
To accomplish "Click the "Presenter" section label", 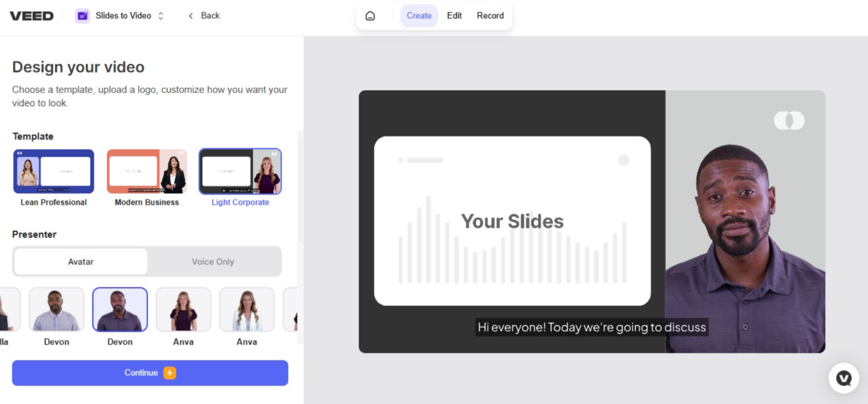I will 34,234.
